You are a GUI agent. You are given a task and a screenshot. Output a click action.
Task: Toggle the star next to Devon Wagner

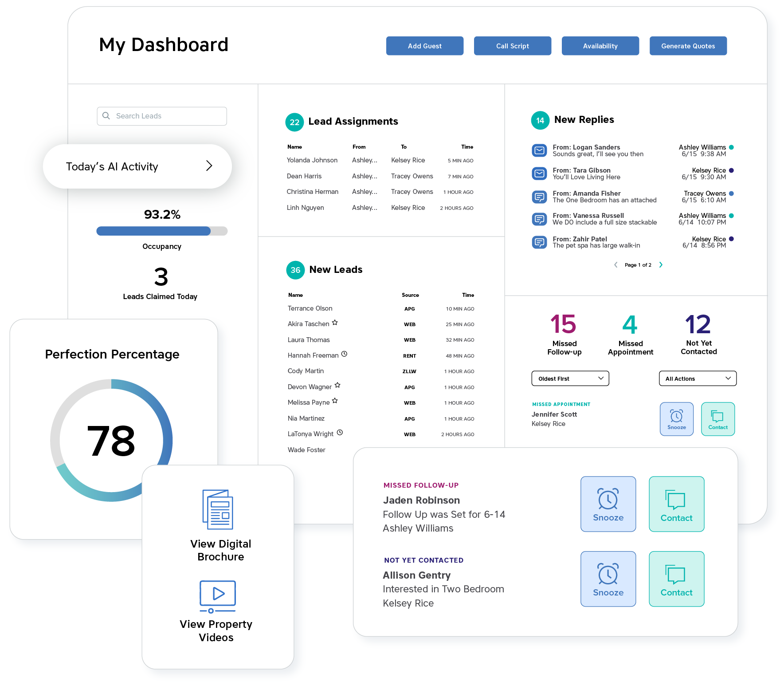(x=337, y=386)
